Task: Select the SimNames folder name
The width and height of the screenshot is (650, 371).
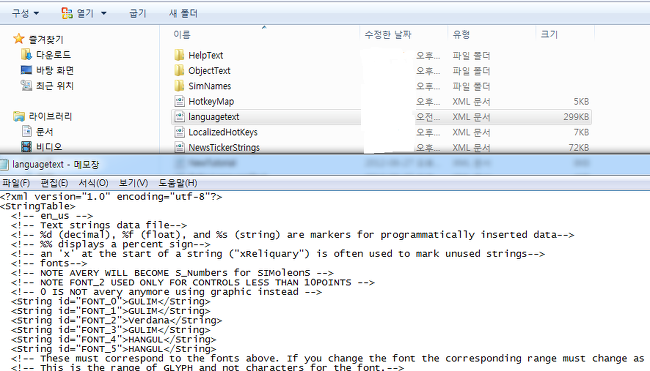Action: click(210, 86)
